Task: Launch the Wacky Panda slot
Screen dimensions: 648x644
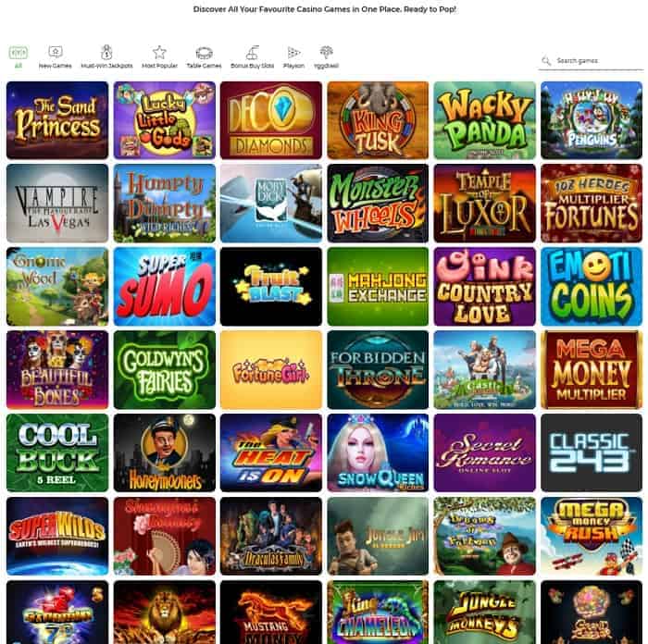Action: click(485, 120)
